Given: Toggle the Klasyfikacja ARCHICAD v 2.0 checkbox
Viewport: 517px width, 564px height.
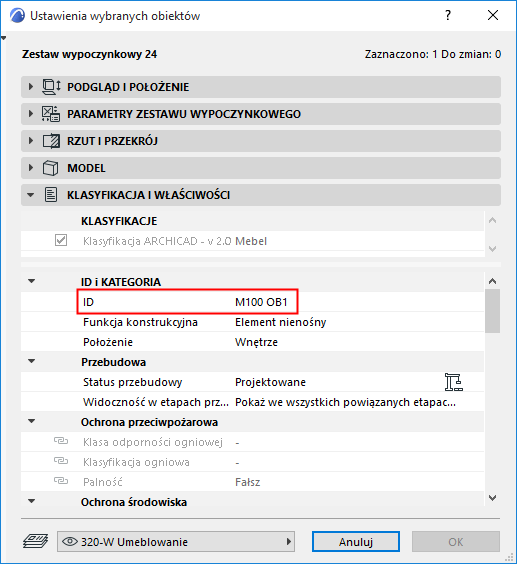Looking at the screenshot, I should pos(61,240).
